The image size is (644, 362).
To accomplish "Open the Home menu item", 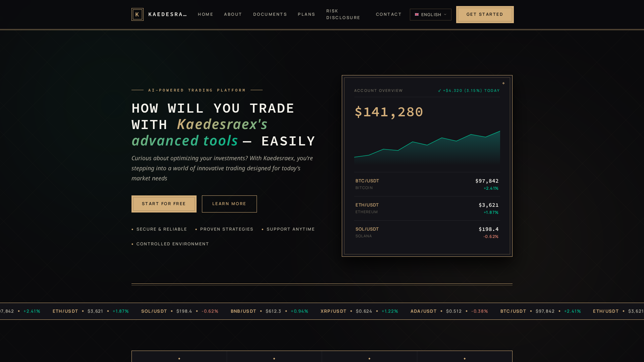I will coord(206,14).
